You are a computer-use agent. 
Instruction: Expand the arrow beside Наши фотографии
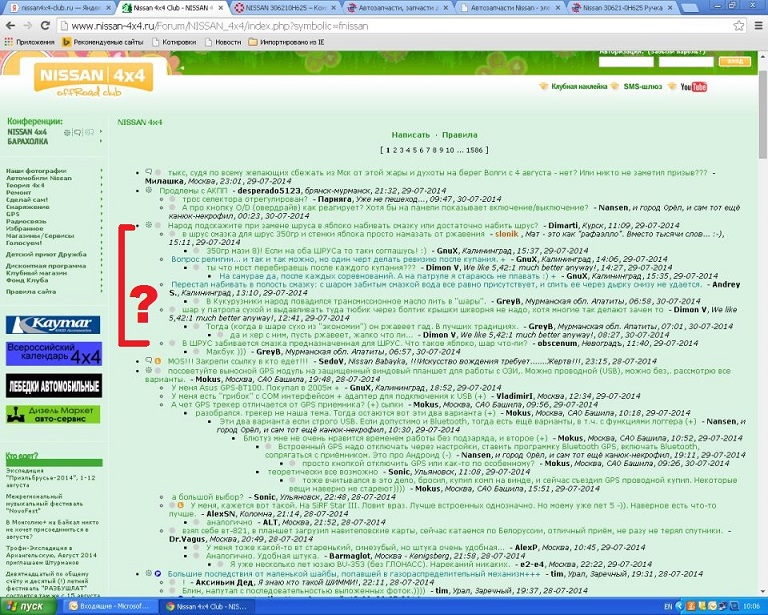[101, 171]
